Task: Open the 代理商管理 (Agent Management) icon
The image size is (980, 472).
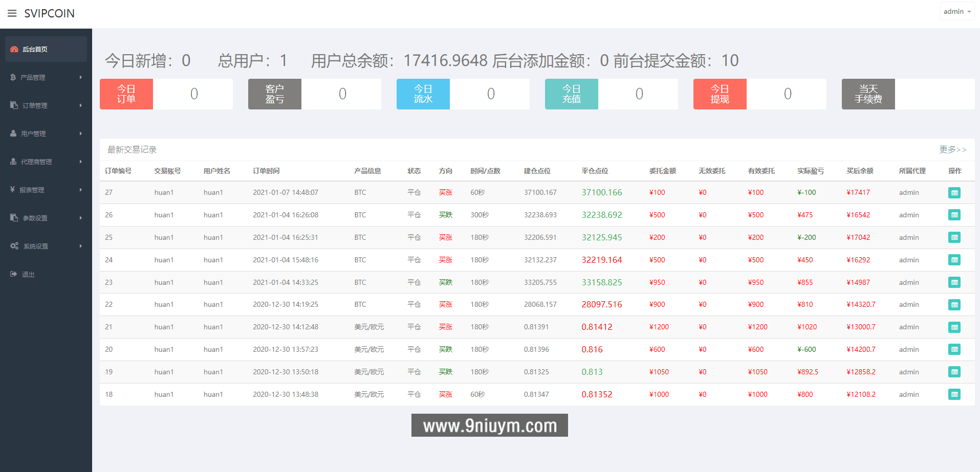Action: coord(13,162)
